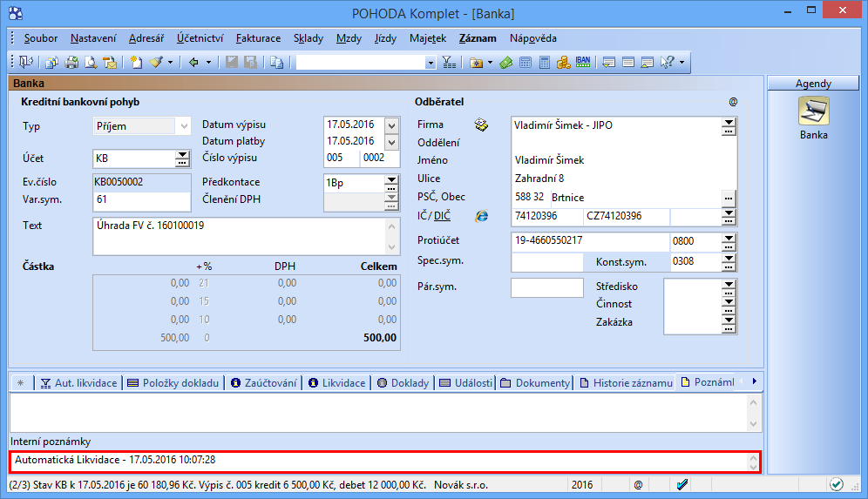The image size is (868, 499).
Task: Open the Účetnictví menu
Action: 200,38
